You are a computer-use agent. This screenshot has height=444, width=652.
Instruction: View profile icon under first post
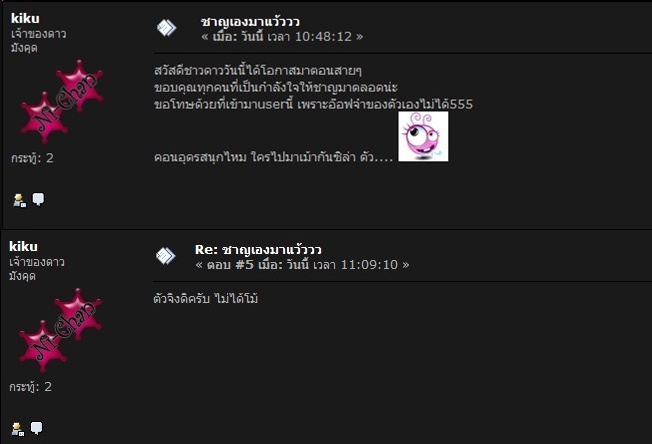tap(20, 200)
